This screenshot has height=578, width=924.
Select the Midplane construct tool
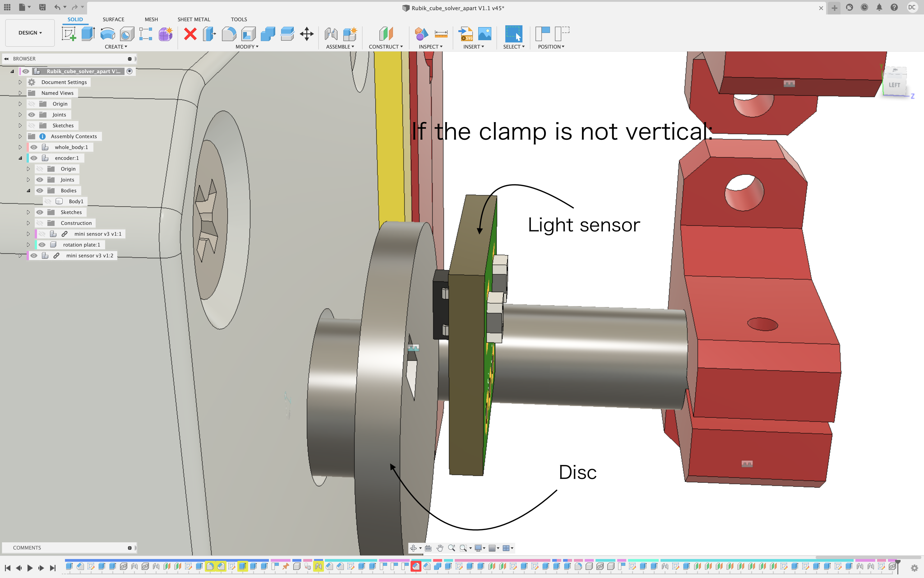(x=386, y=34)
